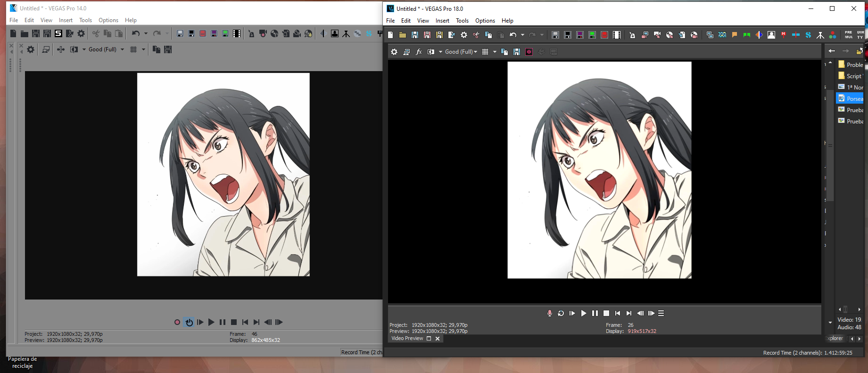Open Properties gear in VEGAS 14 main toolbar
This screenshot has height=373, width=868.
(81, 33)
